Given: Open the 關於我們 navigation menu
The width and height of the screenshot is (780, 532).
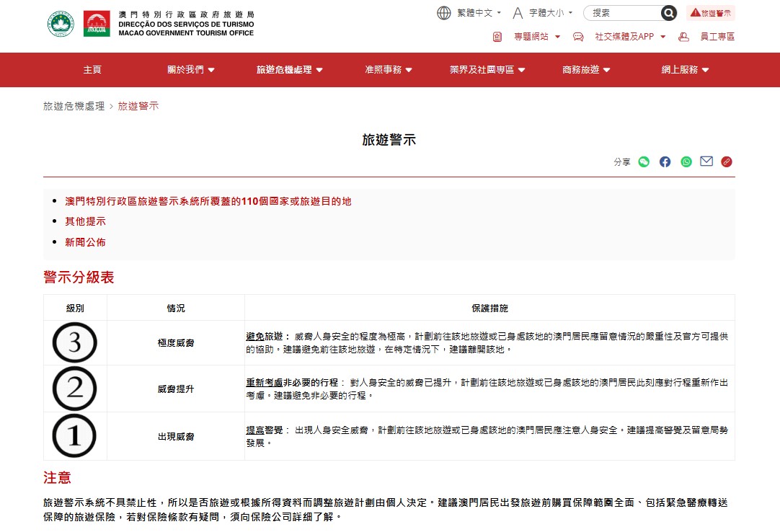Looking at the screenshot, I should pos(191,70).
